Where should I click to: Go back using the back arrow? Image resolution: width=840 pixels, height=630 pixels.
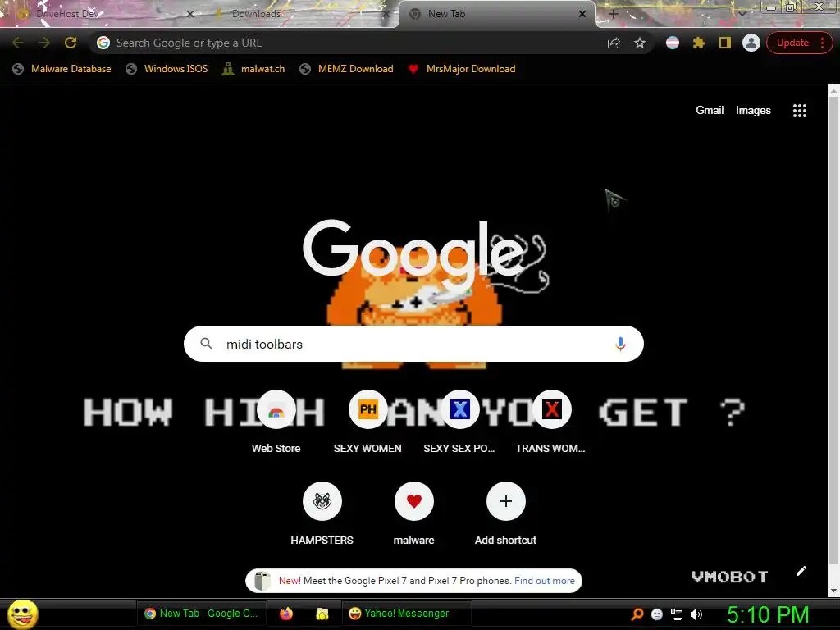pos(18,43)
